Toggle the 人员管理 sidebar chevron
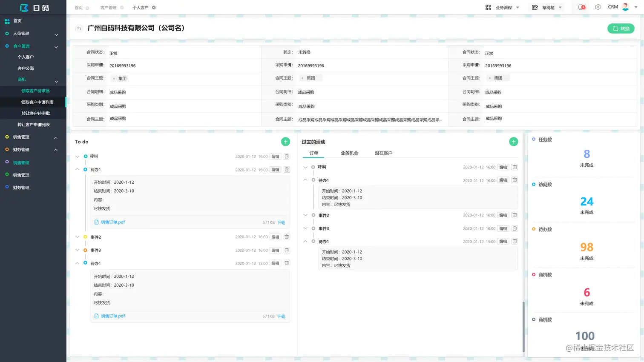644x362 pixels. [56, 34]
